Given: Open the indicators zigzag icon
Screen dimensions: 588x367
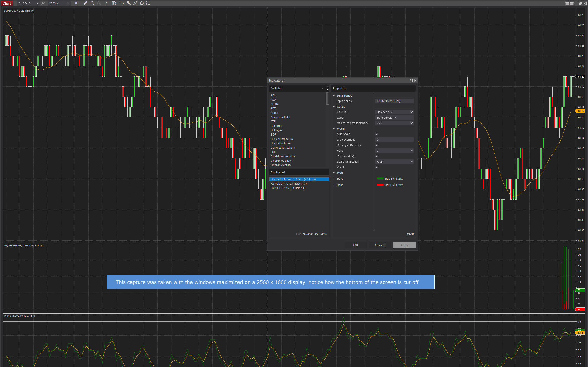Looking at the screenshot, I should click(x=135, y=3).
